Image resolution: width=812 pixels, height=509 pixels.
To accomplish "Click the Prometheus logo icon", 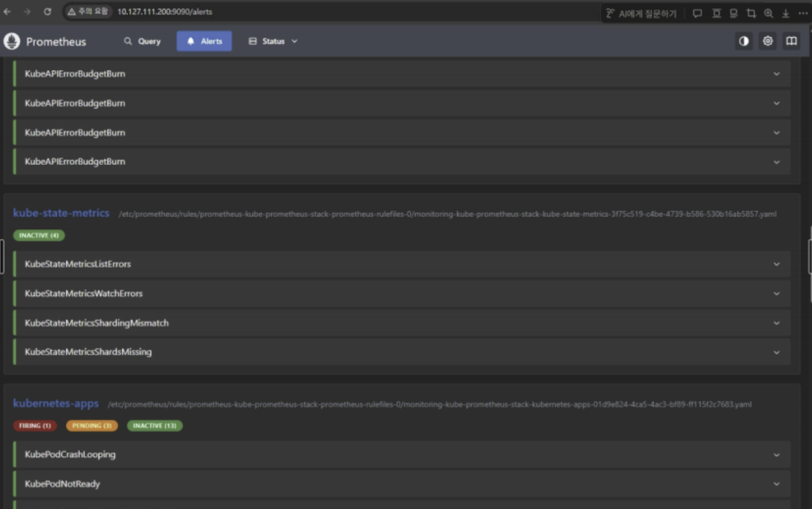I will tap(12, 41).
